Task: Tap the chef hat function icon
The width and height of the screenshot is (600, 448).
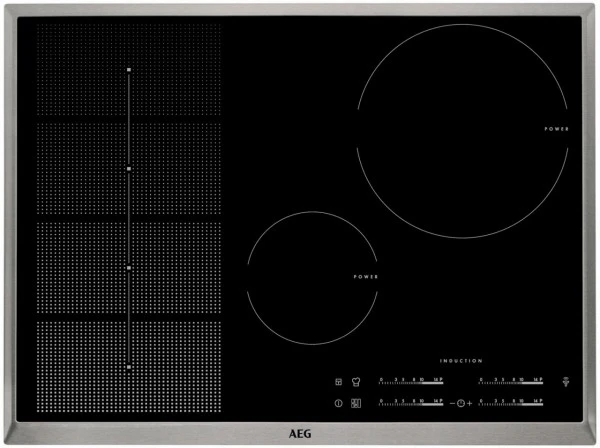Action: pyautogui.click(x=355, y=381)
